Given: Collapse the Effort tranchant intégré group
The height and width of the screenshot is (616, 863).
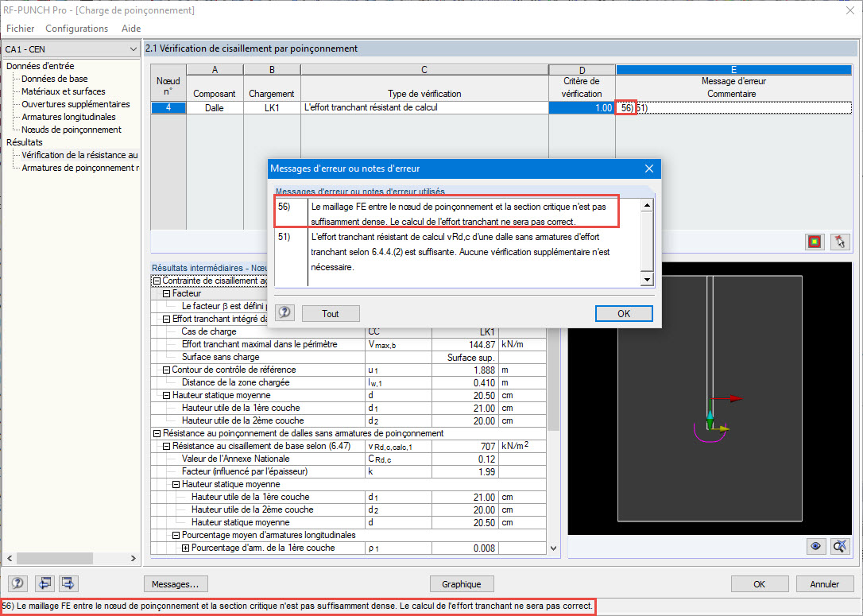Looking at the screenshot, I should coord(166,319).
